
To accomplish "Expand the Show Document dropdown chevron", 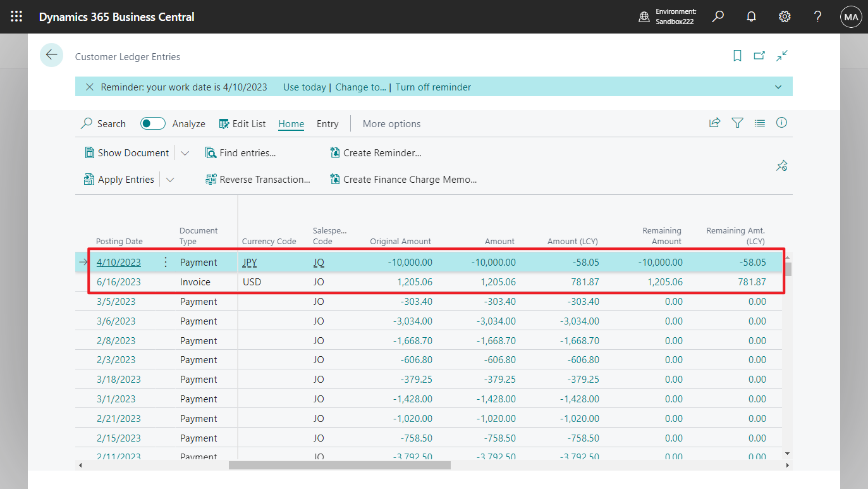I will click(185, 152).
